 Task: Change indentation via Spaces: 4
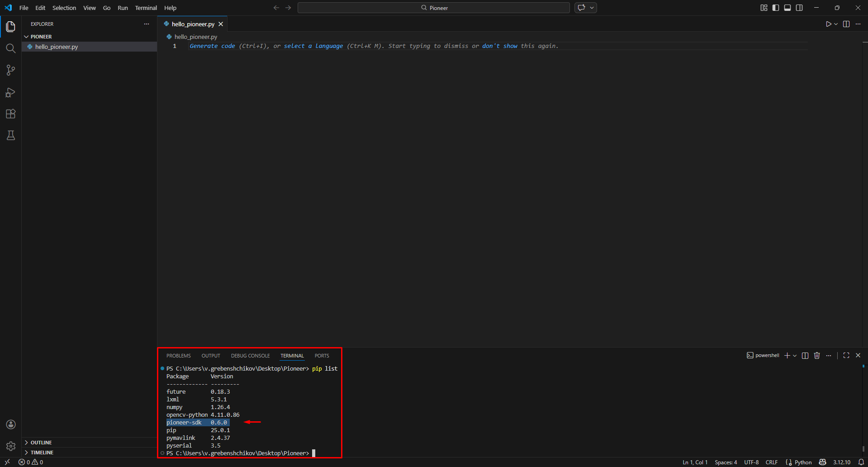pos(726,462)
